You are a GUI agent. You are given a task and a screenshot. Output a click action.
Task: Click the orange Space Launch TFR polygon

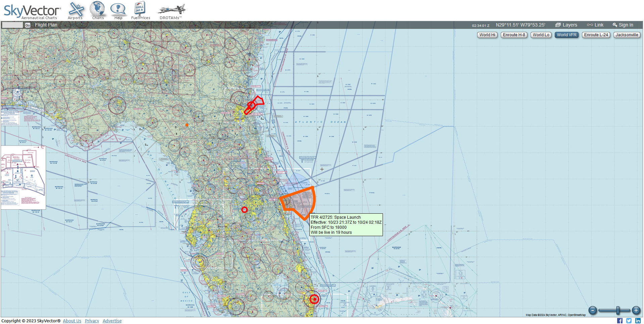point(299,202)
